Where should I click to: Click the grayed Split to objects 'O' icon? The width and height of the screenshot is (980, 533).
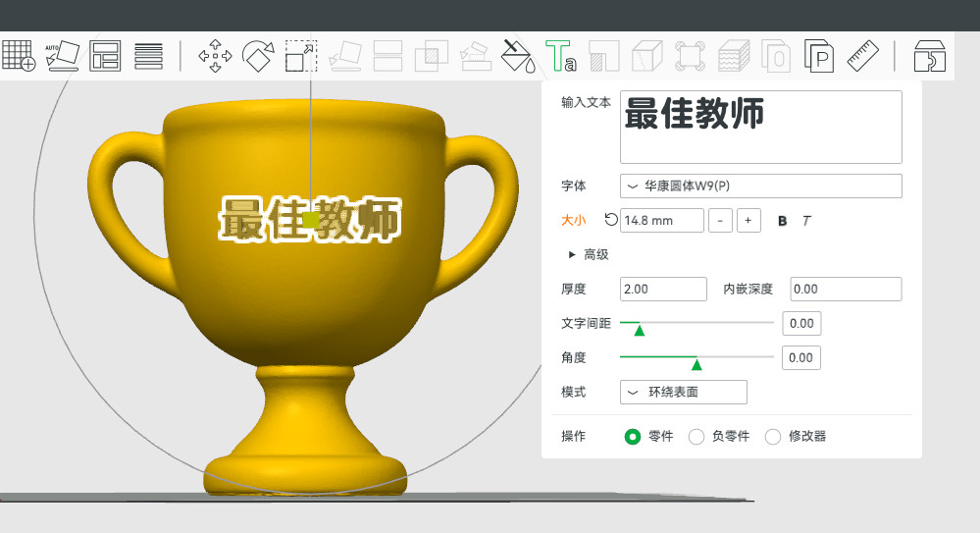click(776, 56)
